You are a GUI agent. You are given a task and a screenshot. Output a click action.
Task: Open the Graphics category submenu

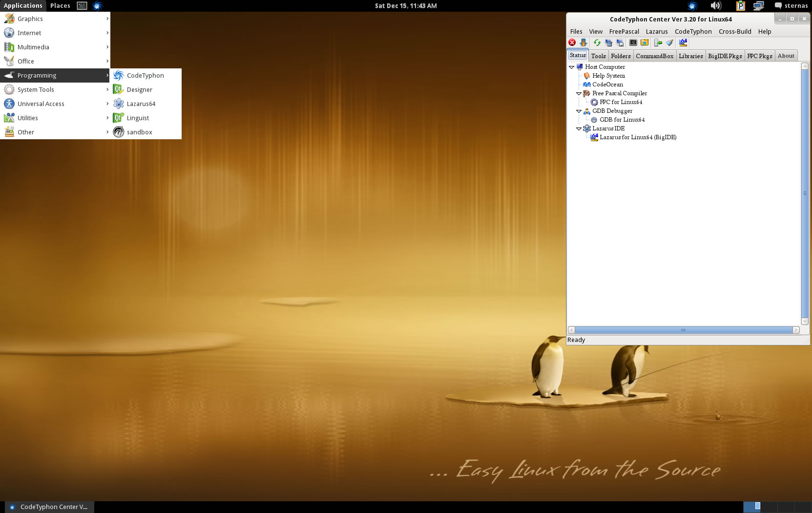55,19
